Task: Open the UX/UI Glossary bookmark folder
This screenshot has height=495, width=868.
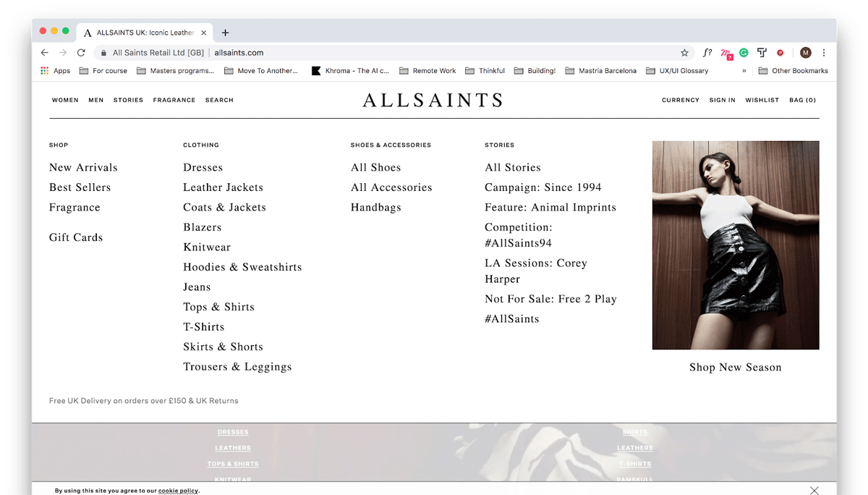Action: coord(677,71)
